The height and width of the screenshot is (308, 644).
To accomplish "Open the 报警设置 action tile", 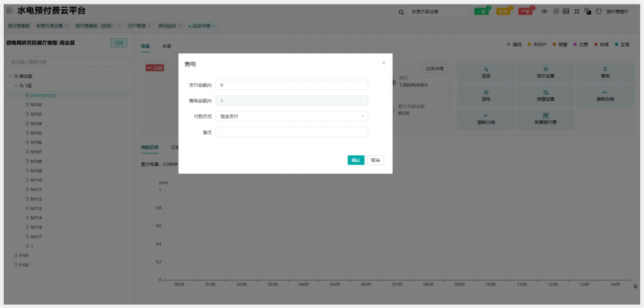I will coord(545,96).
